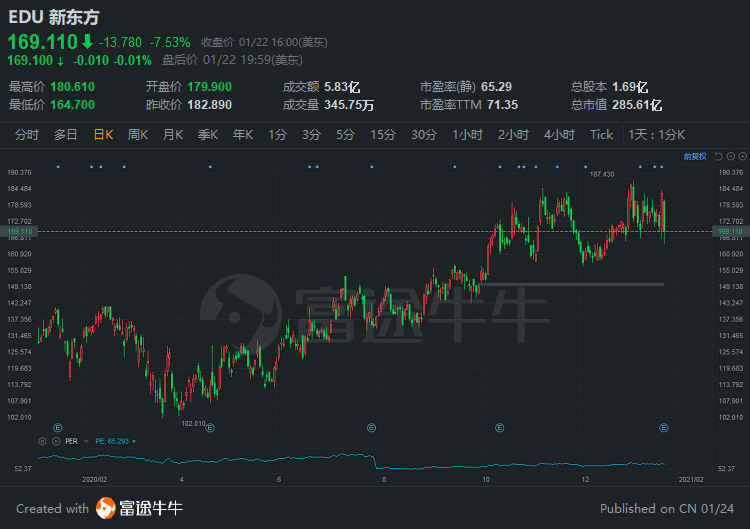The height and width of the screenshot is (529, 750).
Task: Switch to the 周K weekly chart
Action: click(138, 135)
